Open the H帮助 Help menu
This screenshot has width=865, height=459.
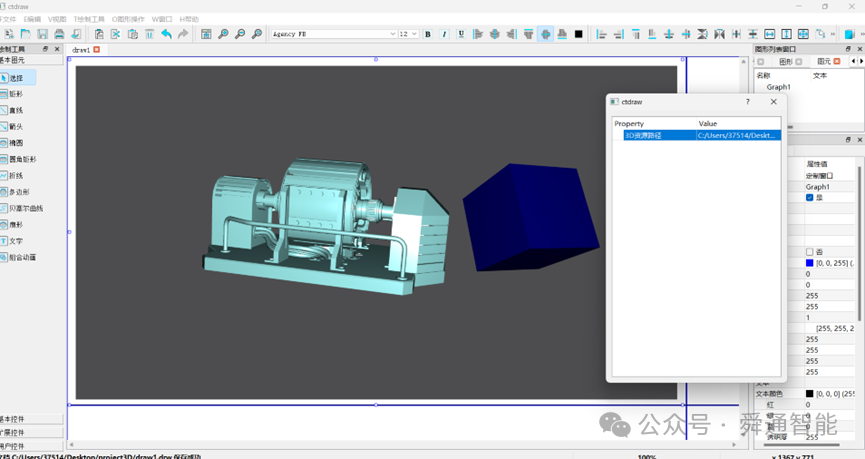[189, 19]
